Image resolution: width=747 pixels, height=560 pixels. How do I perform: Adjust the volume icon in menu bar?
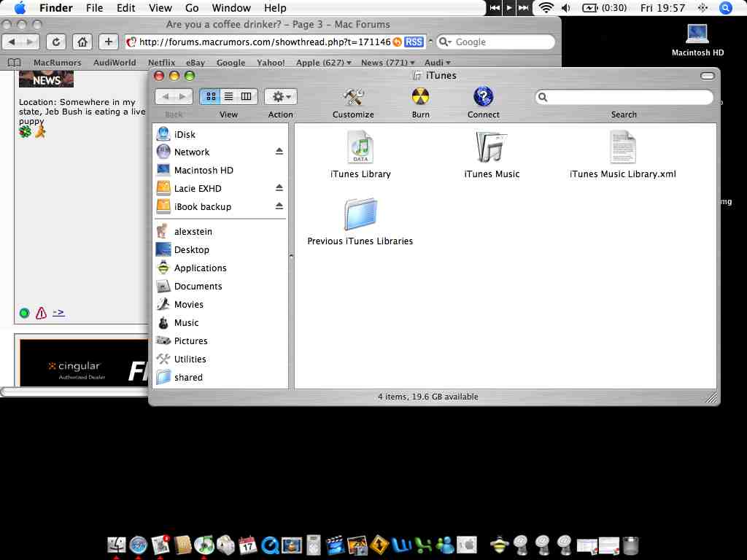[565, 7]
